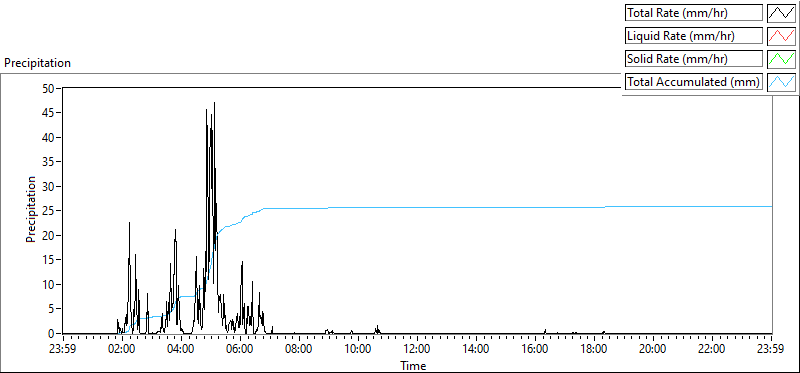
Task: Click the Time axis title
Action: pos(413,365)
